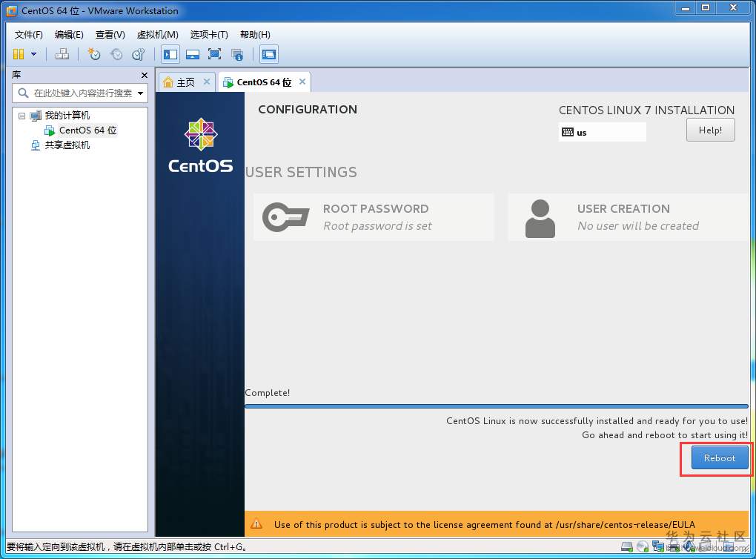
Task: Click the Unity mode icon
Action: pos(237,54)
